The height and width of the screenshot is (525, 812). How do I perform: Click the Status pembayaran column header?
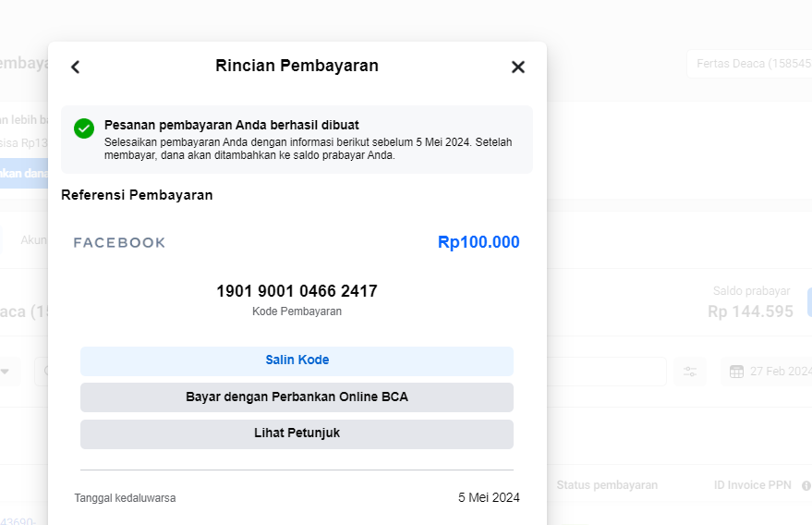(x=607, y=485)
